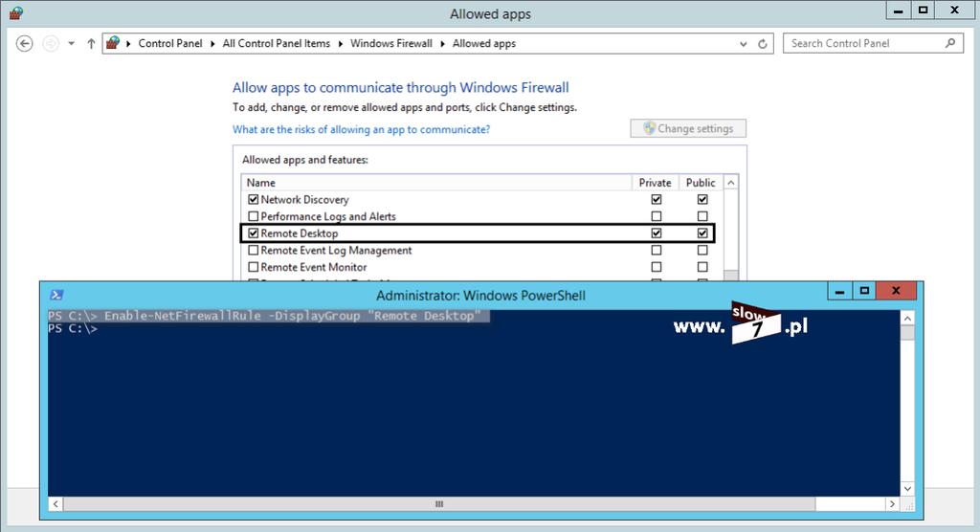This screenshot has width=980, height=532.
Task: Maximize the PowerShell window
Action: pos(864,291)
